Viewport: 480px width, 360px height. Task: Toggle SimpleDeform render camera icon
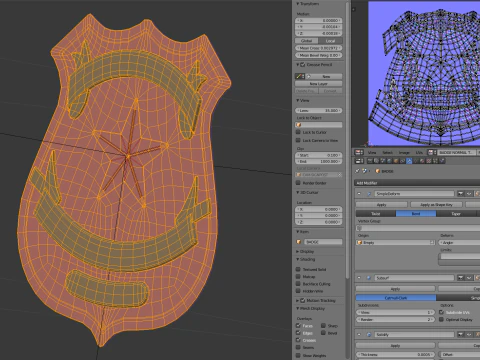coord(460,193)
